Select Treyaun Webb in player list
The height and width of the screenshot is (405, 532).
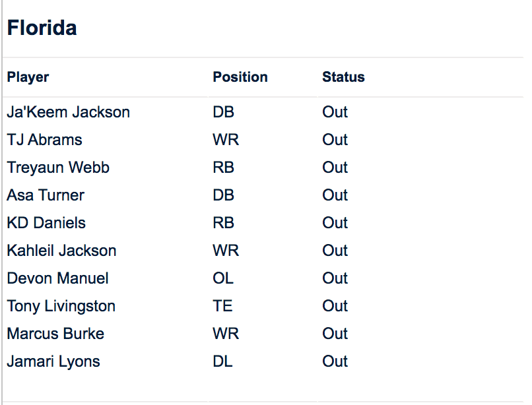pyautogui.click(x=58, y=168)
